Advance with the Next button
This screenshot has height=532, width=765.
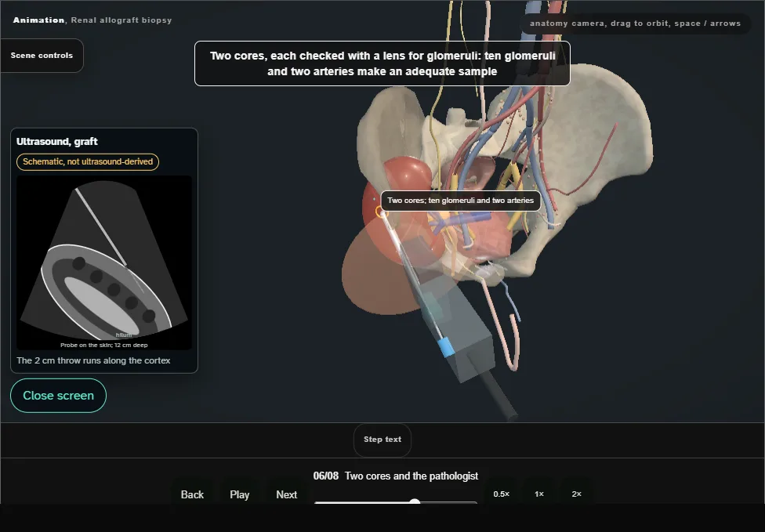286,494
